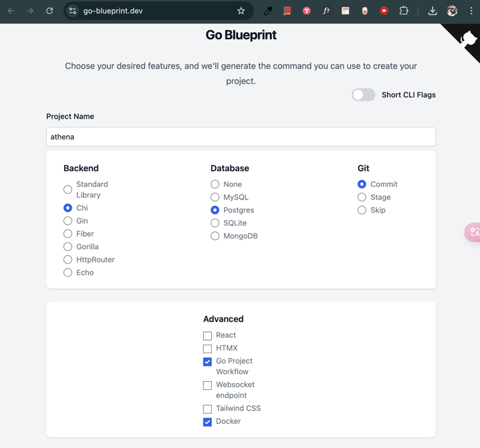Open the eyedropper color picker extension

pyautogui.click(x=268, y=11)
